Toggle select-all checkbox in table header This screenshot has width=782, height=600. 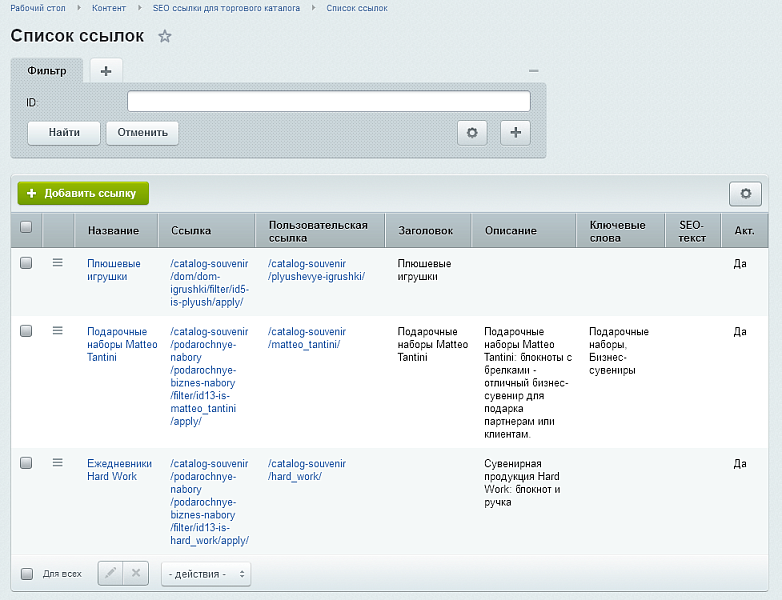(x=26, y=228)
